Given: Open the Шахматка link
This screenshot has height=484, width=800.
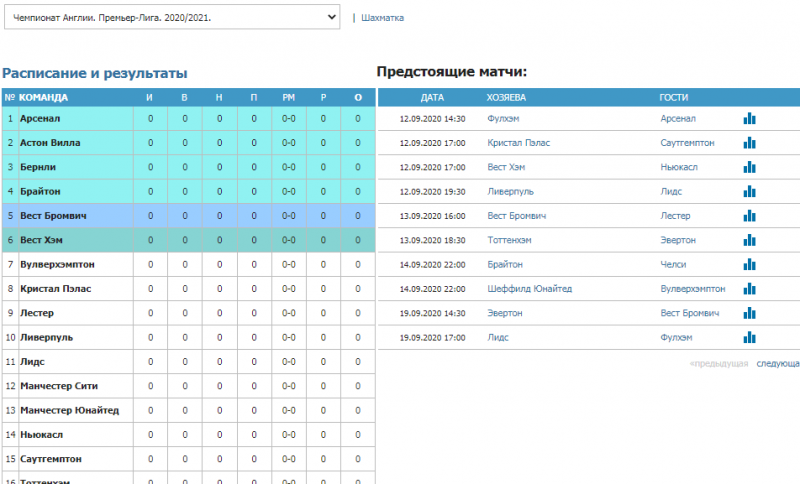Looking at the screenshot, I should [x=382, y=18].
